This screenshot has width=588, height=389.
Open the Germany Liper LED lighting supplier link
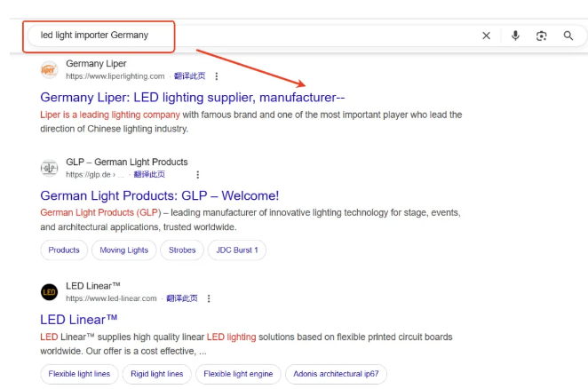[192, 98]
